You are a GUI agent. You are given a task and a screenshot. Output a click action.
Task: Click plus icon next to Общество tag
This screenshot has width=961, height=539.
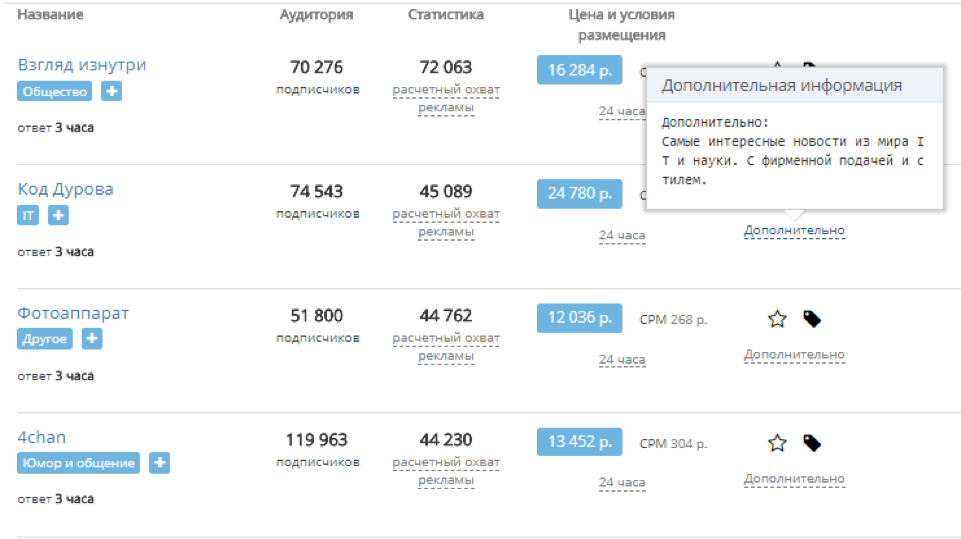pos(112,91)
